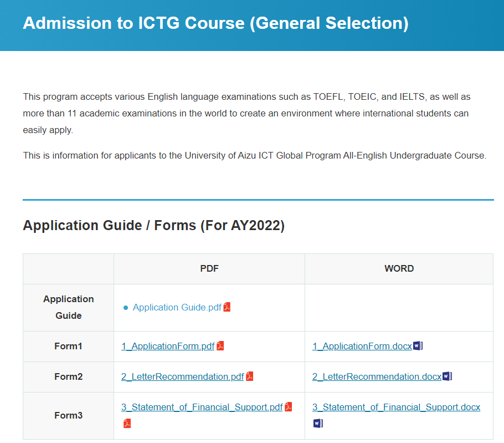
Task: Download 1_ApplicationForm.pdf
Action: [168, 346]
